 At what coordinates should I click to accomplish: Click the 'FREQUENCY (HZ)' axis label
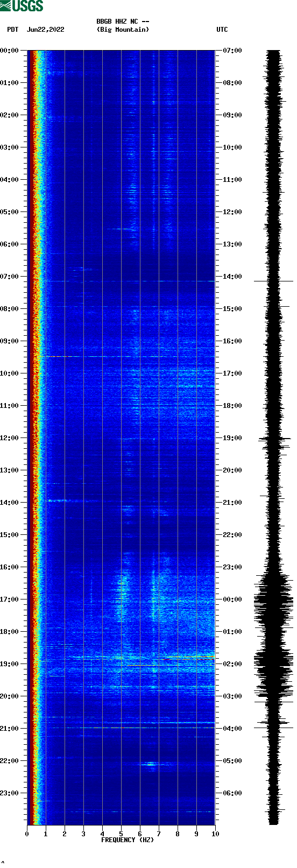128,840
